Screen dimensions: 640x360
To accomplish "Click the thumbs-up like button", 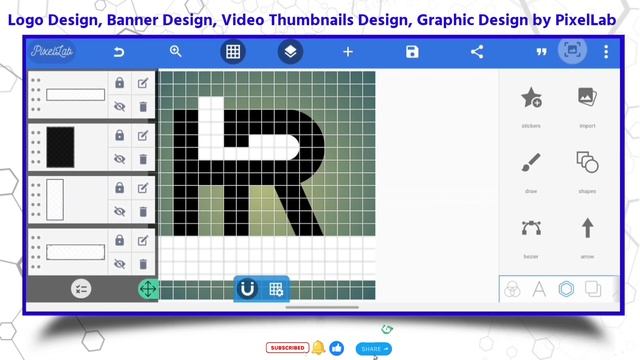I will click(x=337, y=348).
